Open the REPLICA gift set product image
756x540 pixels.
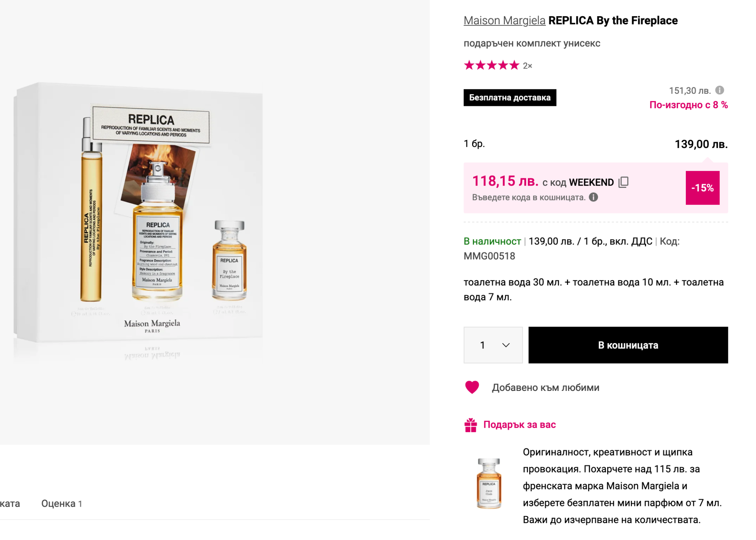coord(148,214)
